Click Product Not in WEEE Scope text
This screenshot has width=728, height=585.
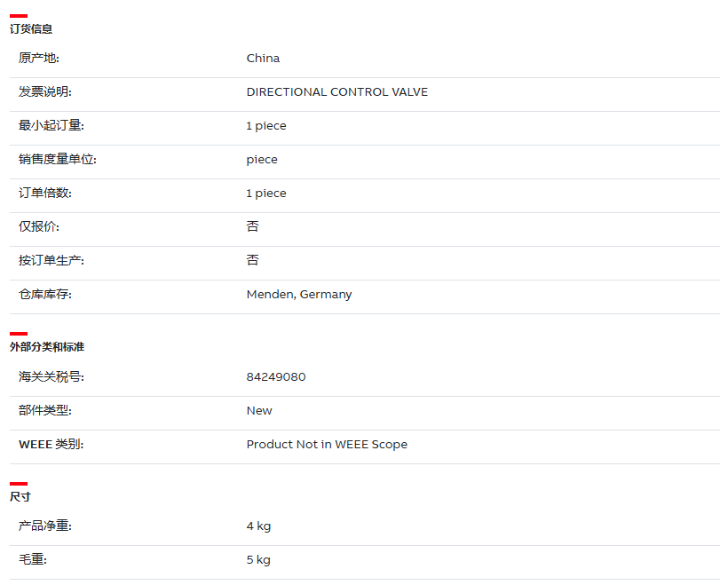[327, 445]
